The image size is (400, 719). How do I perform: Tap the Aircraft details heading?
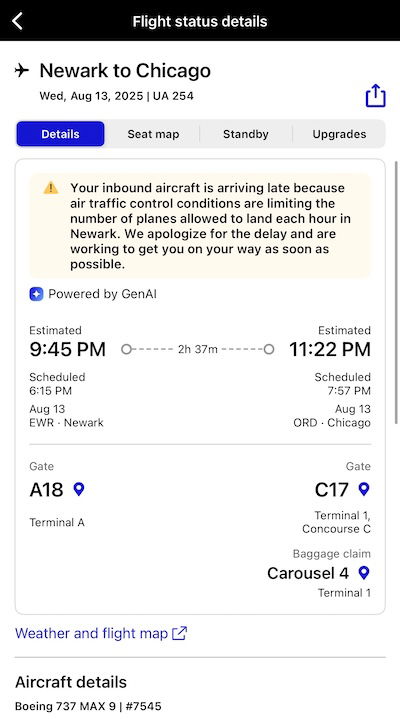71,682
